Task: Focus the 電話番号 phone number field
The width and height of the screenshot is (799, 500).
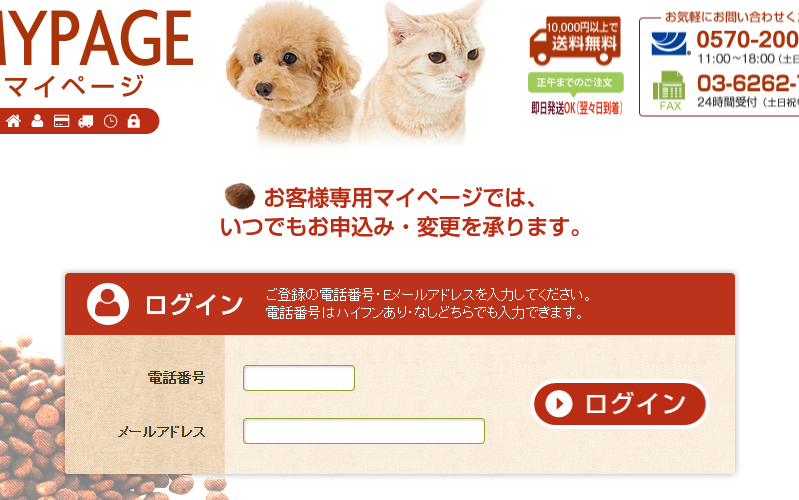Action: coord(299,378)
